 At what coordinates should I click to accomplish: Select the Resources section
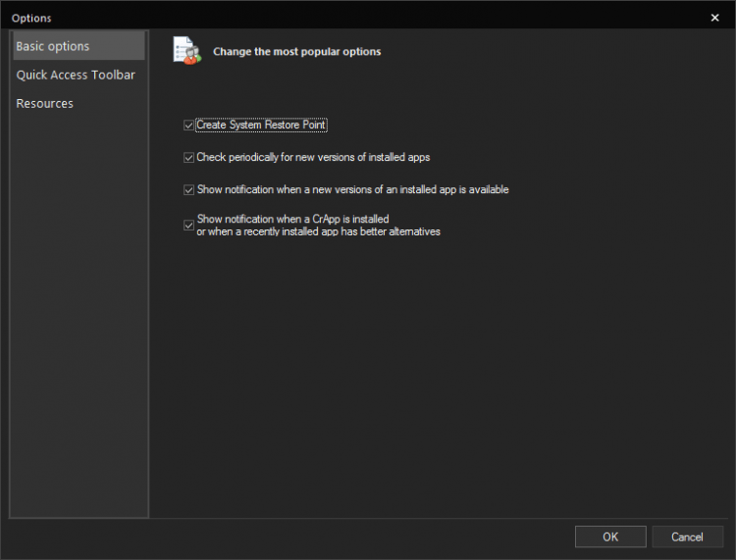[x=45, y=103]
